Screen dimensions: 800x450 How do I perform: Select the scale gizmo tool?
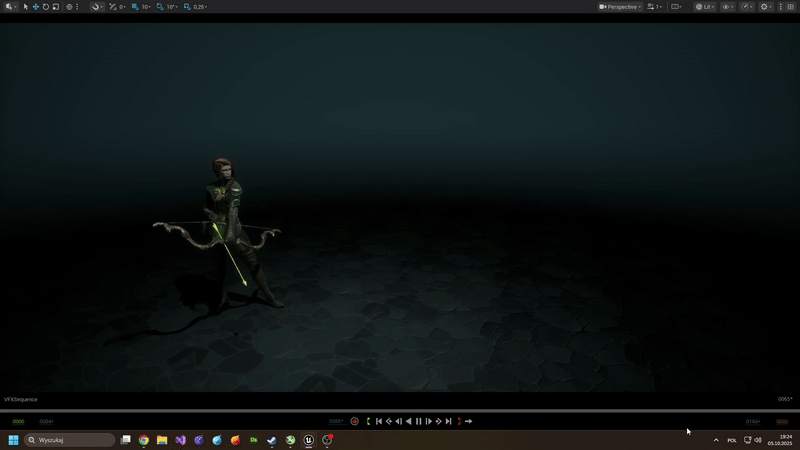tap(55, 7)
